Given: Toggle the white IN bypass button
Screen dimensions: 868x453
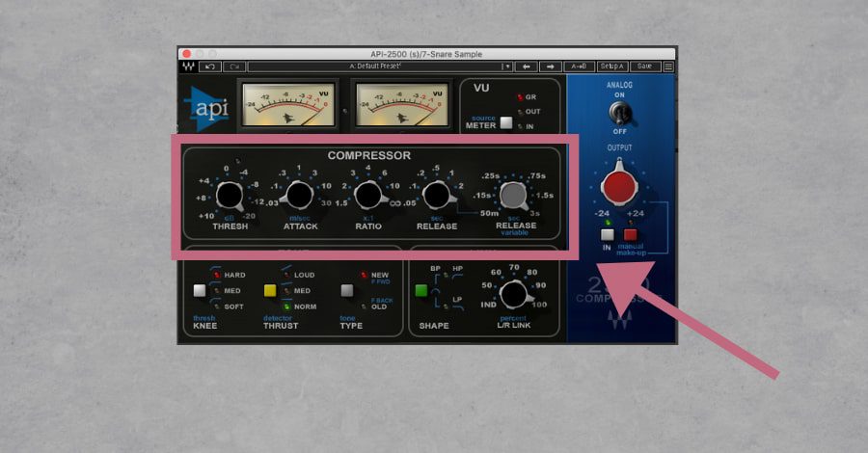Looking at the screenshot, I should [x=608, y=234].
